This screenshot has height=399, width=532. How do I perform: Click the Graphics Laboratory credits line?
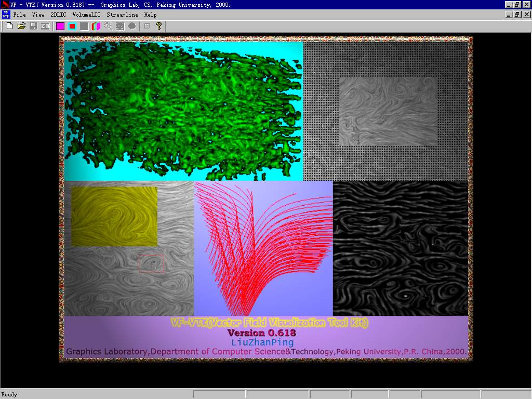(x=267, y=352)
